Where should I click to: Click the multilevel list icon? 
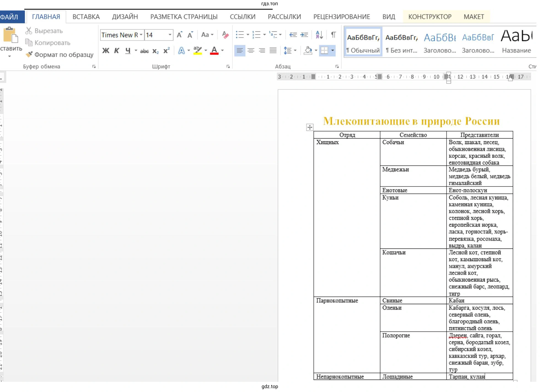(x=273, y=35)
